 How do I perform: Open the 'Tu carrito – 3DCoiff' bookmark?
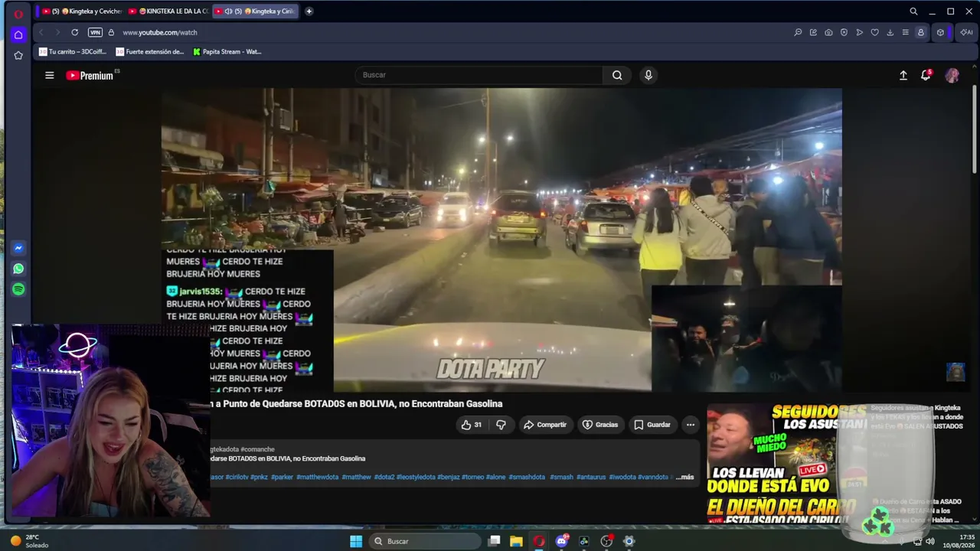click(73, 52)
